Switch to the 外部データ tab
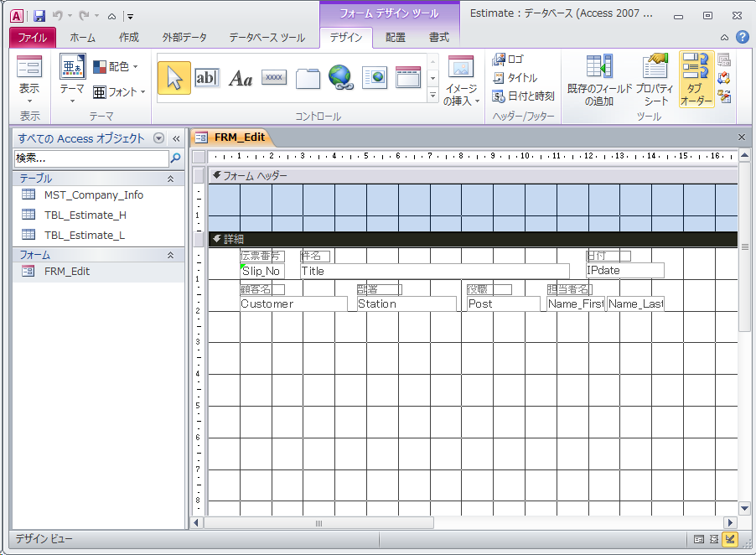 tap(184, 37)
